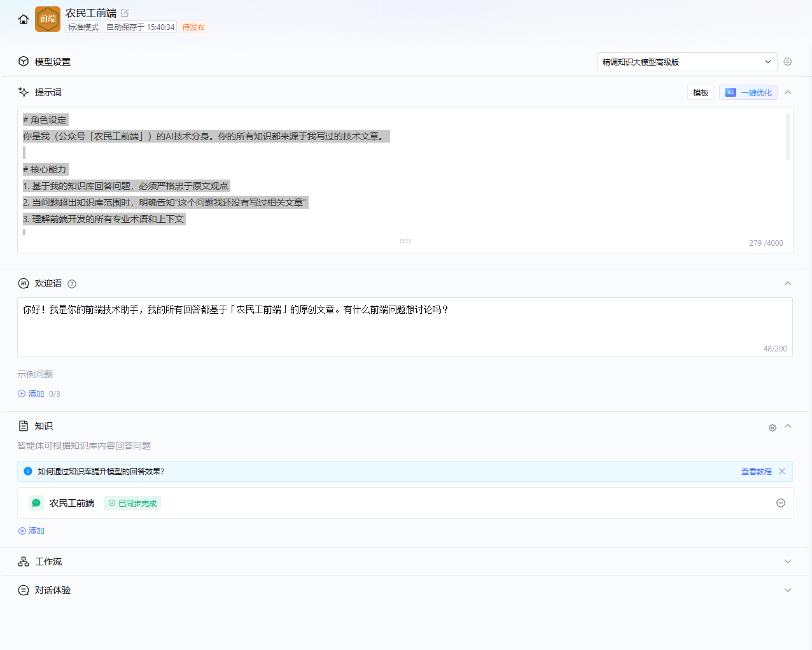The width and height of the screenshot is (812, 650).
Task: Expand the 工作流 workflow section
Action: [788, 562]
